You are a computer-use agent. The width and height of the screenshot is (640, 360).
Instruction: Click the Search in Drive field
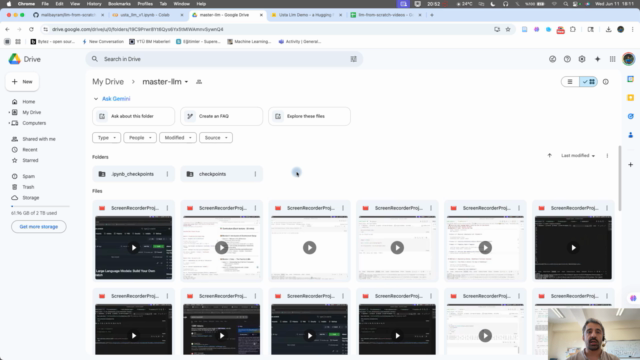pos(224,59)
